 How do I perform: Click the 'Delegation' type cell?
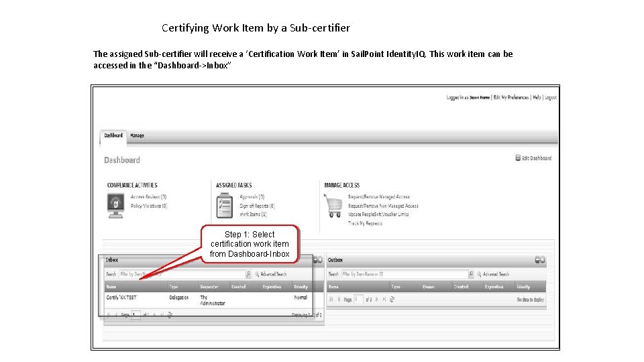(x=178, y=298)
